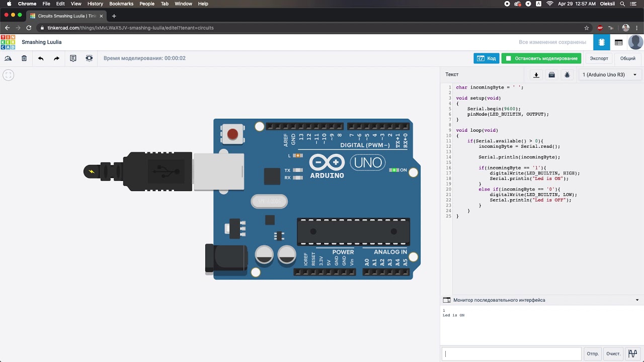The height and width of the screenshot is (362, 644).
Task: Click the Экспорт button
Action: tap(599, 58)
